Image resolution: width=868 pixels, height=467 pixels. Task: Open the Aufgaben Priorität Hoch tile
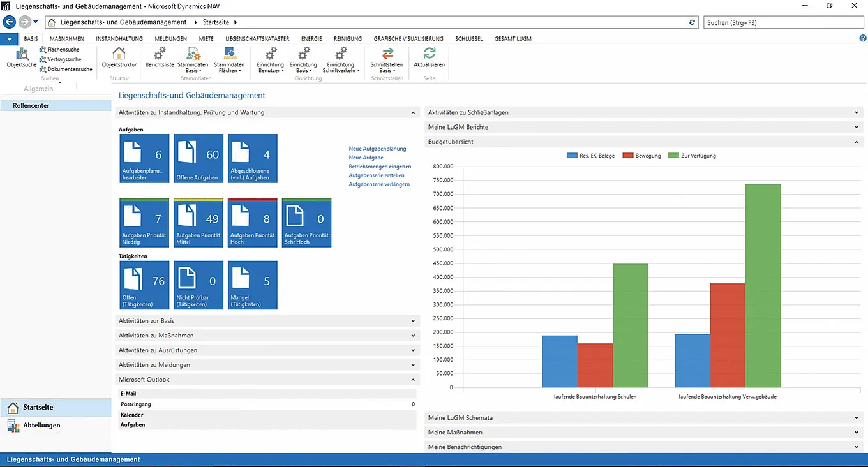pos(253,223)
